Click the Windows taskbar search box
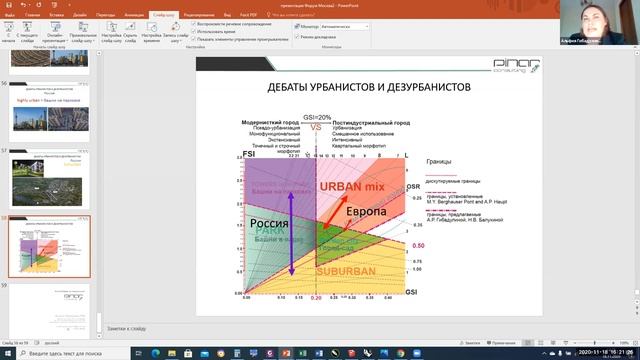 tap(73, 353)
